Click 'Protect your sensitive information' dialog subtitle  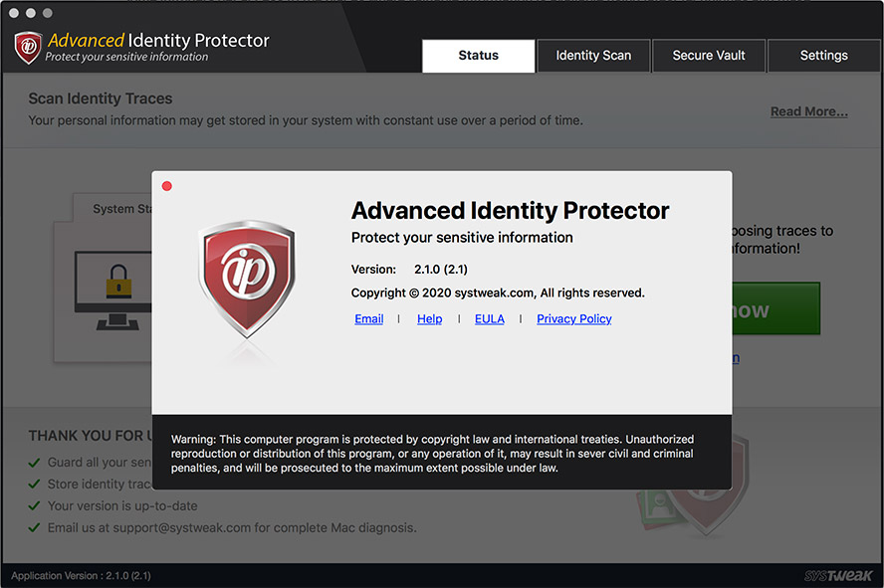(462, 238)
